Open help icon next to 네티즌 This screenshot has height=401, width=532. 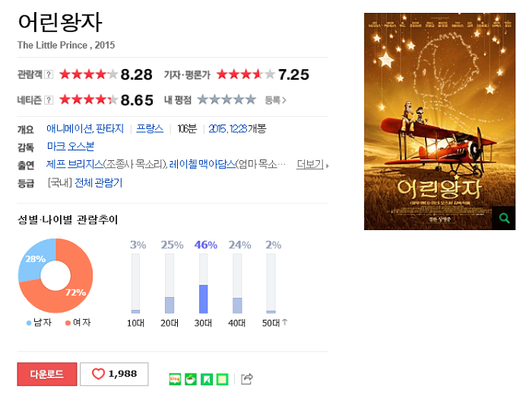49,100
